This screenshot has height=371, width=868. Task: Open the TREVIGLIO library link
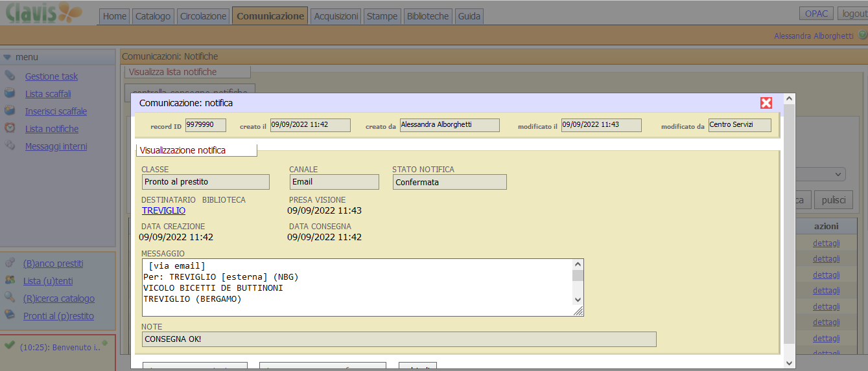(x=163, y=210)
